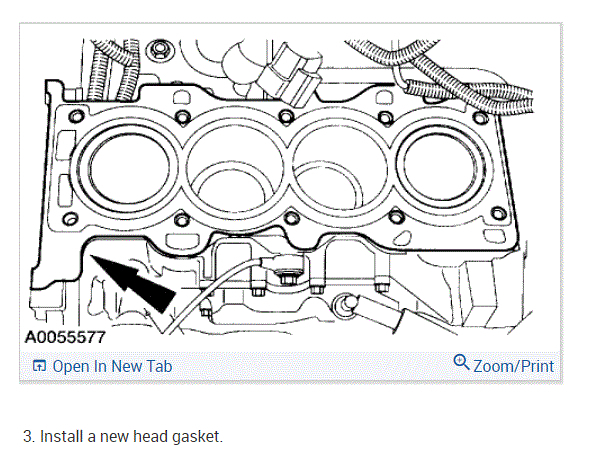Click the round sensor below the gasket center
Screen dimensions: 595x462
(343, 305)
